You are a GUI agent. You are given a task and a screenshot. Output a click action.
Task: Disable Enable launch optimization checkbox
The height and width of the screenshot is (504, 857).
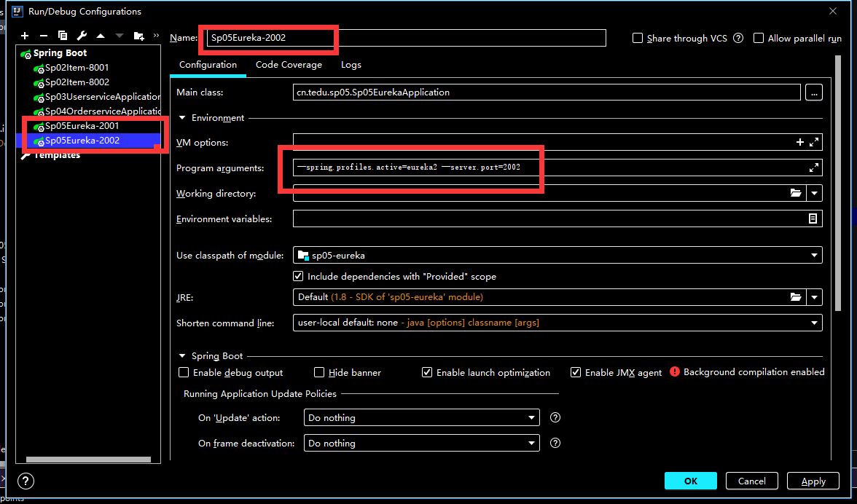pyautogui.click(x=427, y=372)
